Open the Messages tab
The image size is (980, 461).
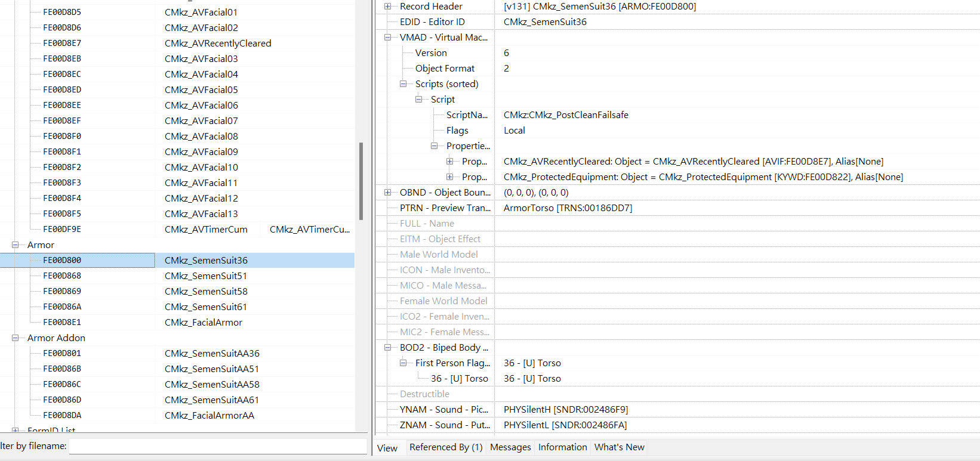point(510,447)
